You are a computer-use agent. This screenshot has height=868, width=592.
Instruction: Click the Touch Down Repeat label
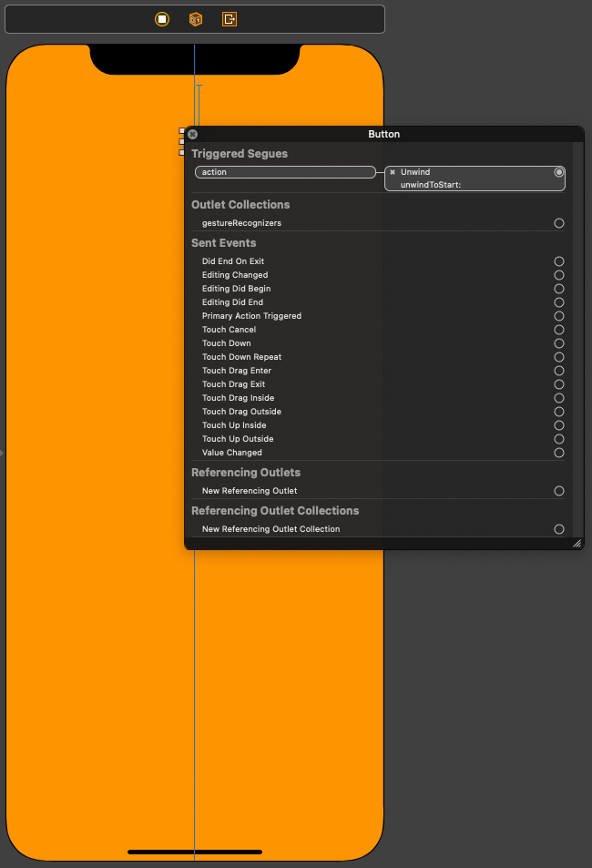pyautogui.click(x=241, y=357)
